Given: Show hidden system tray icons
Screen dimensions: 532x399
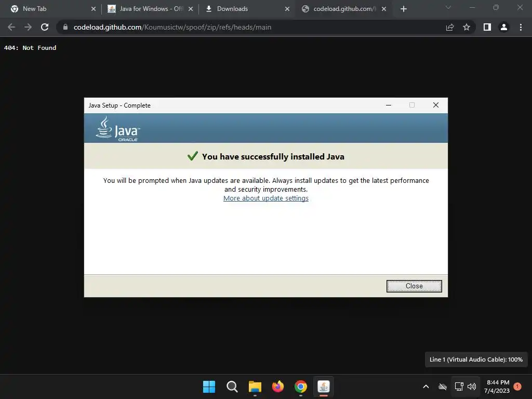Looking at the screenshot, I should click(x=426, y=387).
